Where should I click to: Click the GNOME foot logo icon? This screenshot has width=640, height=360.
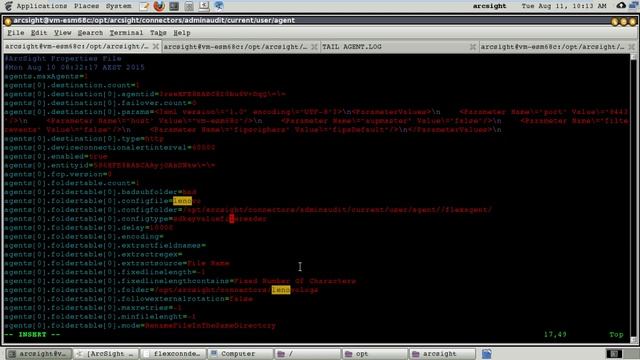pos(8,6)
